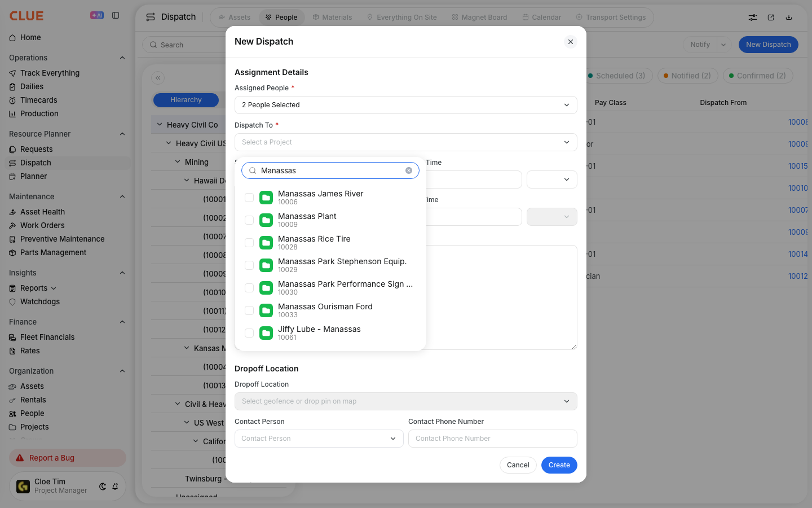Click the Manassas project search field
This screenshot has width=812, height=508.
click(330, 170)
